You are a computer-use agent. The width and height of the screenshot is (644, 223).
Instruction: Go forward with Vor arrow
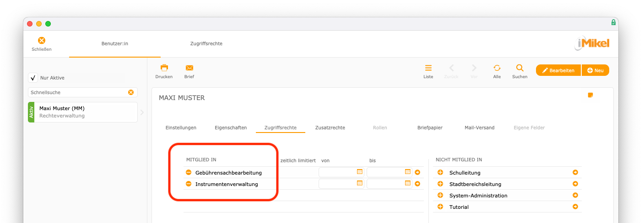click(x=474, y=68)
